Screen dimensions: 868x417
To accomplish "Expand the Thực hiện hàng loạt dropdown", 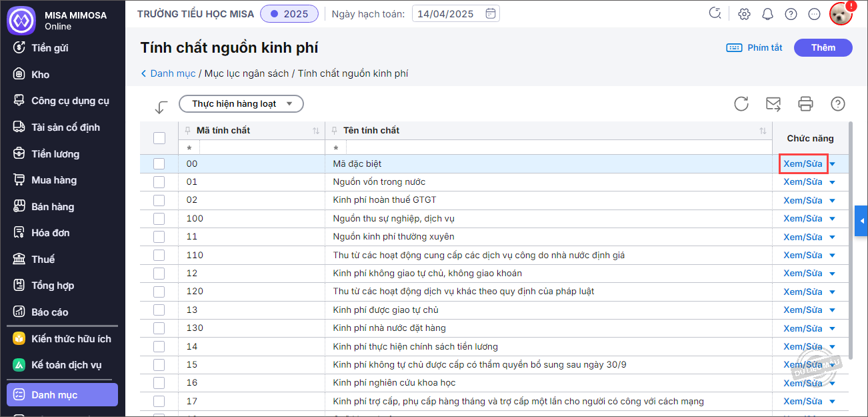I will 241,104.
